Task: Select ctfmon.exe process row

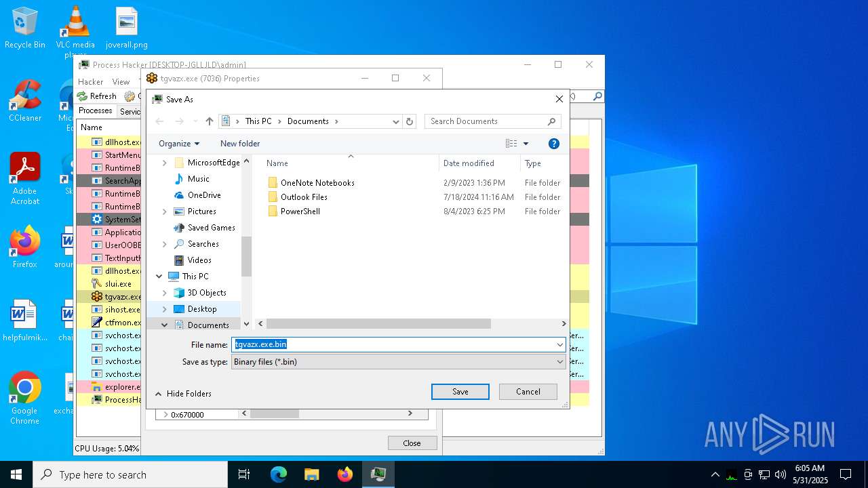Action: tap(116, 323)
